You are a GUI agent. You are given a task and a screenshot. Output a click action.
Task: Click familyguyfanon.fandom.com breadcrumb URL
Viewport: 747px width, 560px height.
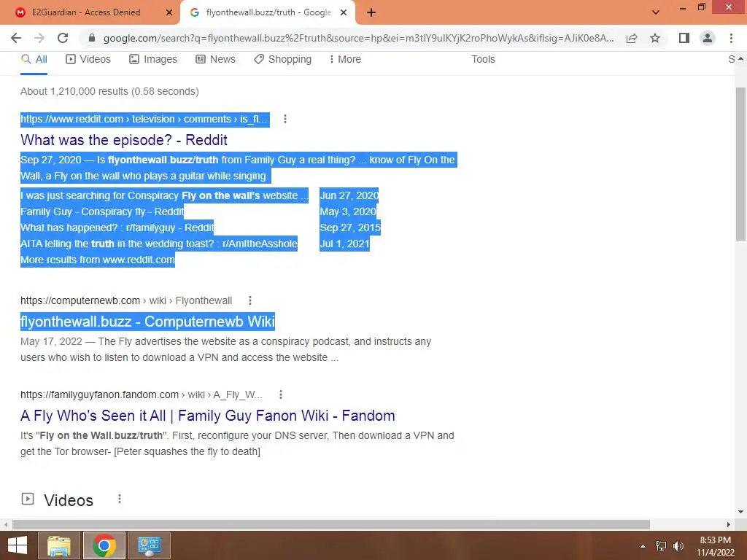(x=142, y=394)
